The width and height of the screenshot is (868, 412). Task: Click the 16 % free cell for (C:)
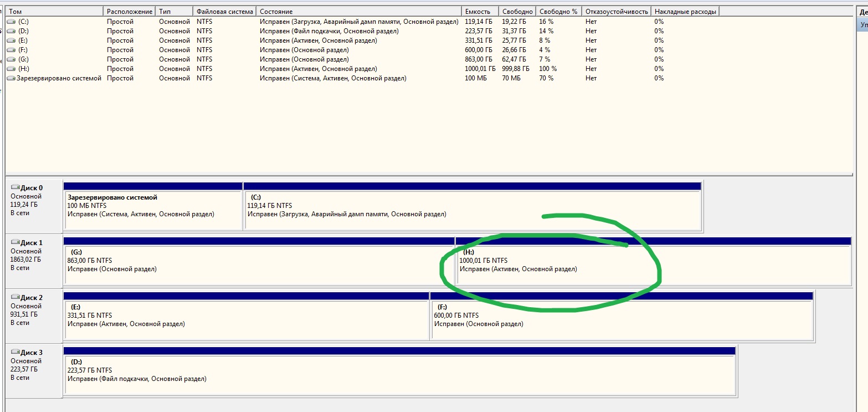click(x=546, y=22)
